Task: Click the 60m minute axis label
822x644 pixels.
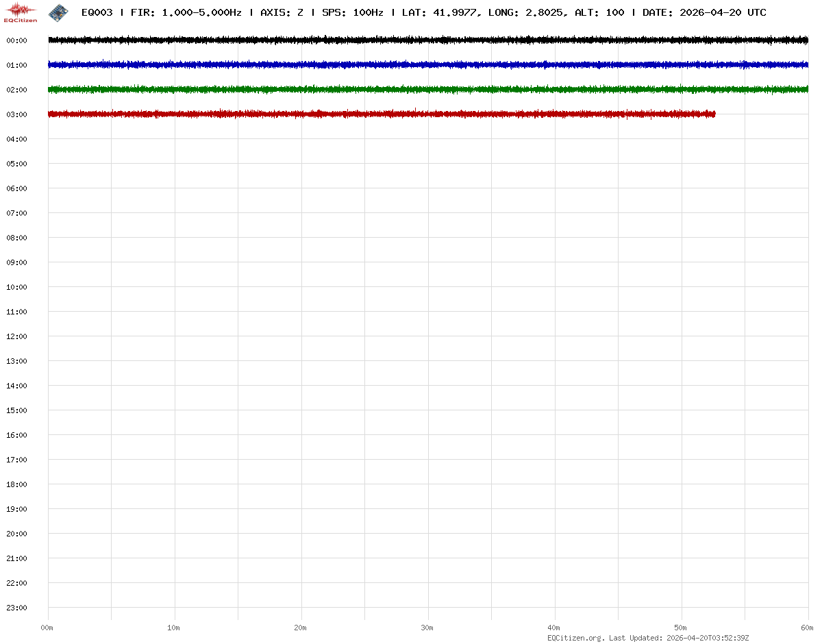Action: 808,628
